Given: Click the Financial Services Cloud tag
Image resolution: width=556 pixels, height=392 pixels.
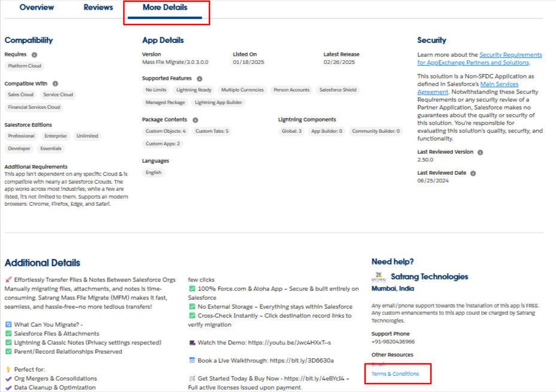Looking at the screenshot, I should click(x=34, y=107).
